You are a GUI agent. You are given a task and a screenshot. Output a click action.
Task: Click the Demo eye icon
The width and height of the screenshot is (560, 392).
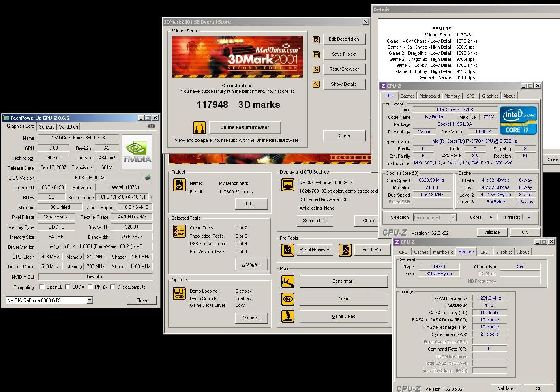288,299
